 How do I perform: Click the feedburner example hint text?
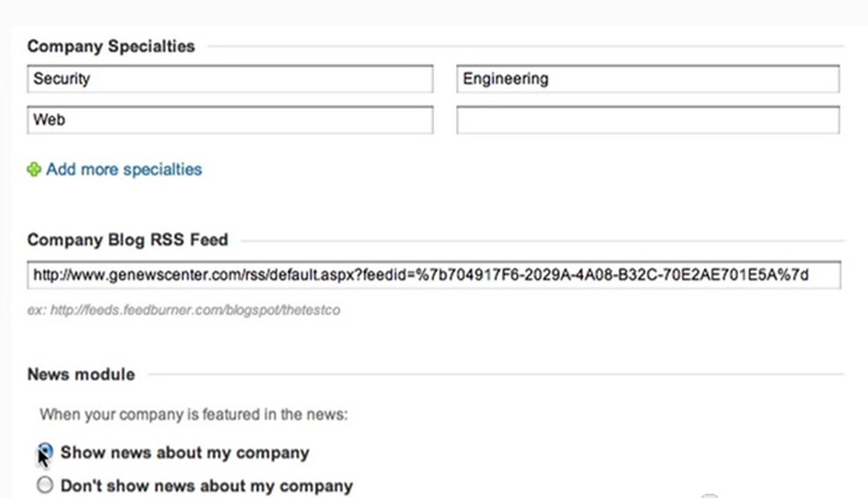[x=183, y=309]
